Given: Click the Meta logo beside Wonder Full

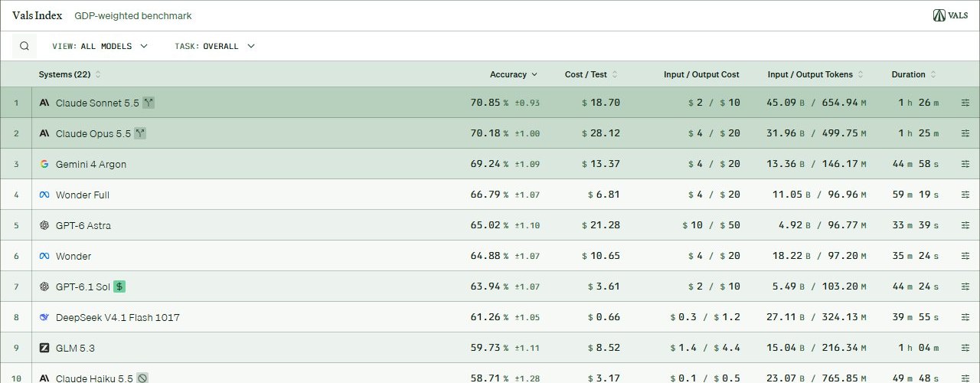Looking at the screenshot, I should [44, 195].
